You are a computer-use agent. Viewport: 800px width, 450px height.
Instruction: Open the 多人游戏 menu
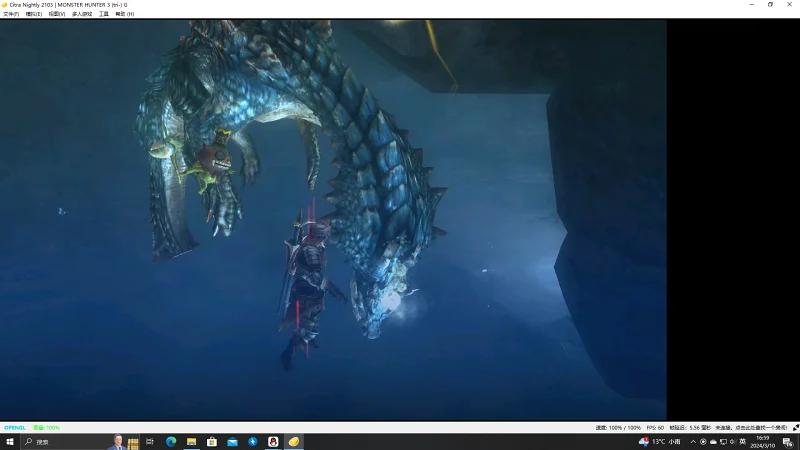tap(82, 14)
